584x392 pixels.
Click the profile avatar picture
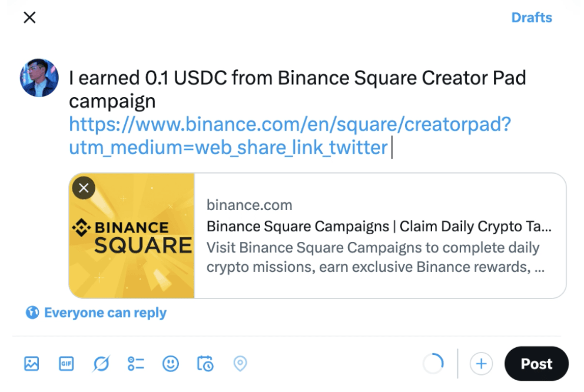click(39, 78)
